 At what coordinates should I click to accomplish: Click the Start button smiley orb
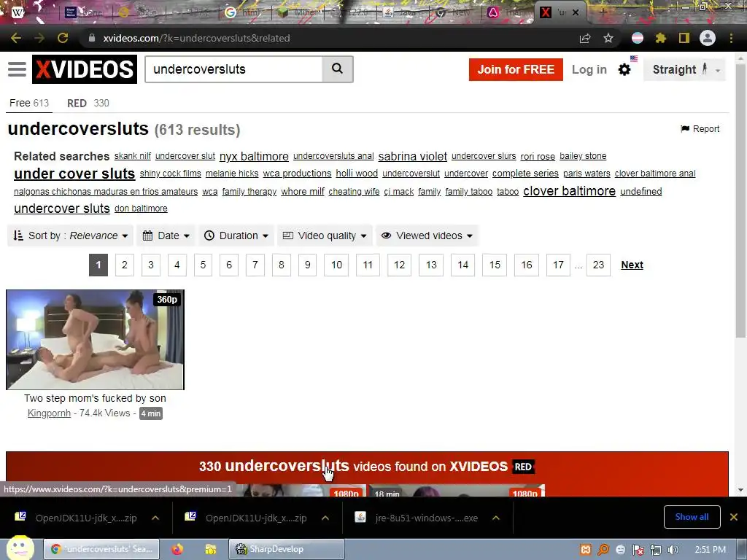pyautogui.click(x=20, y=548)
